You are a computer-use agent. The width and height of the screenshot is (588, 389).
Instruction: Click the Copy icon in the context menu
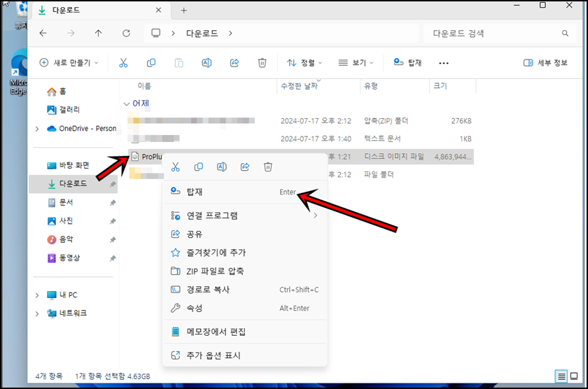(199, 167)
